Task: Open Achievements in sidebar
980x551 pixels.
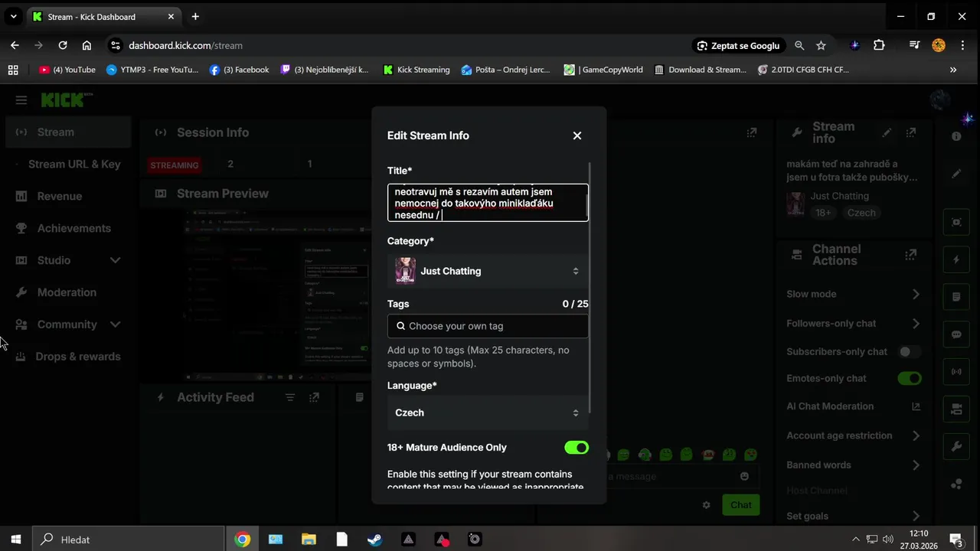Action: [73, 228]
